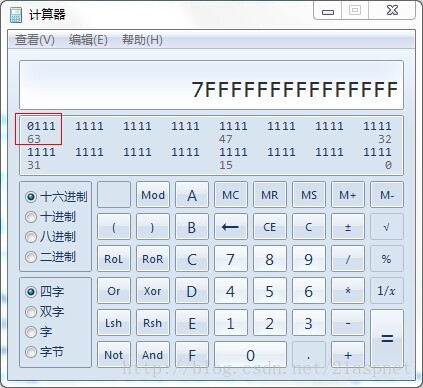Click the percent % button
423x388 pixels.
pos(387,259)
